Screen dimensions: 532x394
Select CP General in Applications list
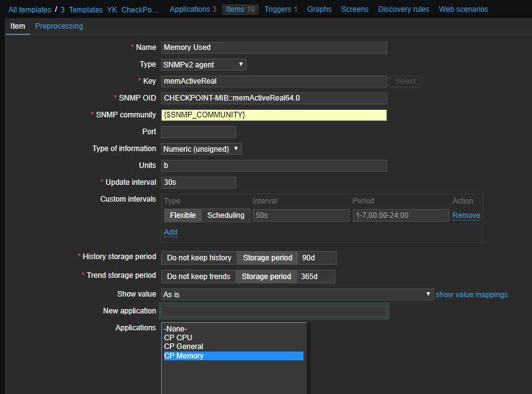[234, 347]
